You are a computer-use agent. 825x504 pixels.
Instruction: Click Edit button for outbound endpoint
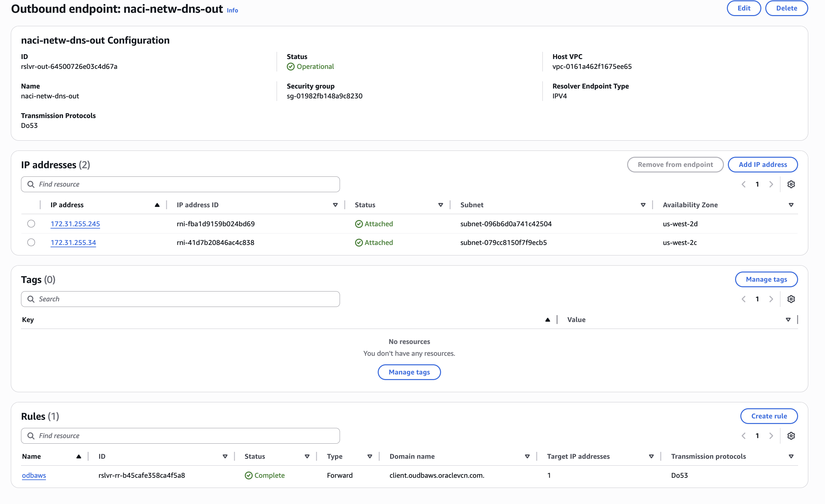(744, 8)
